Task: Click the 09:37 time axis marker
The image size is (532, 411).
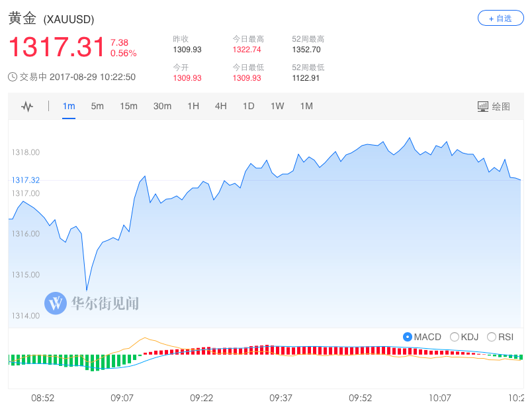Action: (x=281, y=398)
